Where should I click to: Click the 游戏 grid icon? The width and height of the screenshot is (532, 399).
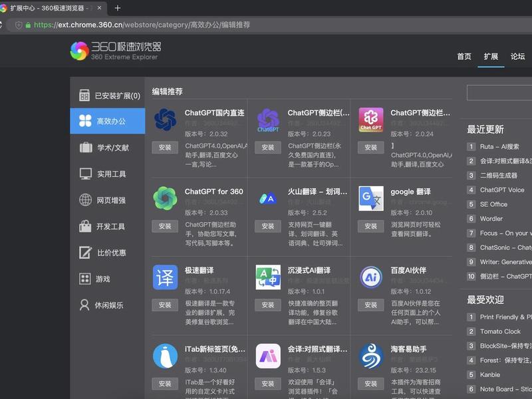click(85, 279)
